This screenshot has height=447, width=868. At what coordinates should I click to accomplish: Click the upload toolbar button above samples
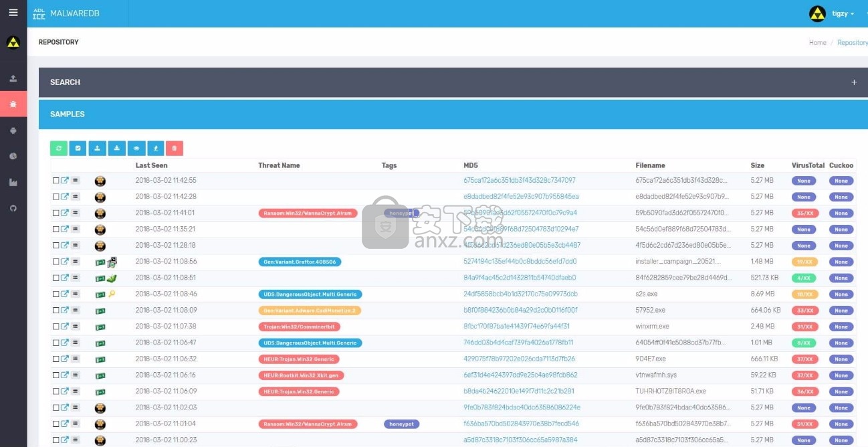pyautogui.click(x=98, y=149)
